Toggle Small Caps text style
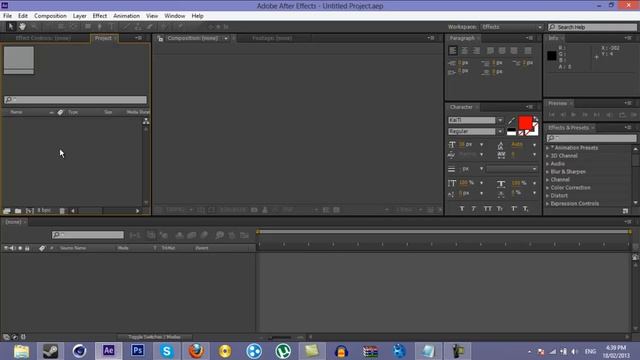Screen dimensions: 640x360 [x=500, y=209]
